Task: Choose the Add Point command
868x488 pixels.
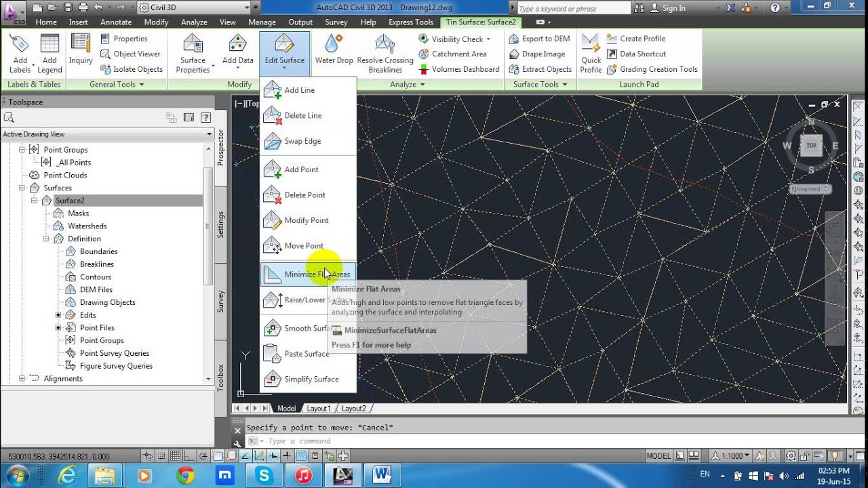Action: 308,169
